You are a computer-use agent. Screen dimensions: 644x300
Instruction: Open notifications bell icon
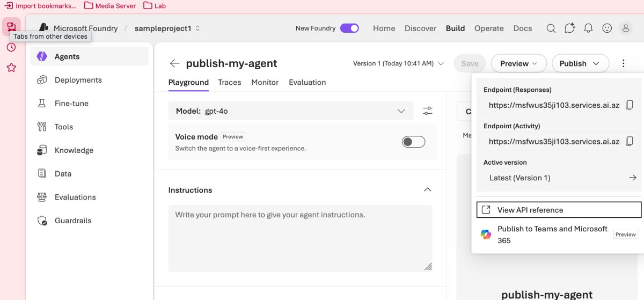[x=588, y=28]
